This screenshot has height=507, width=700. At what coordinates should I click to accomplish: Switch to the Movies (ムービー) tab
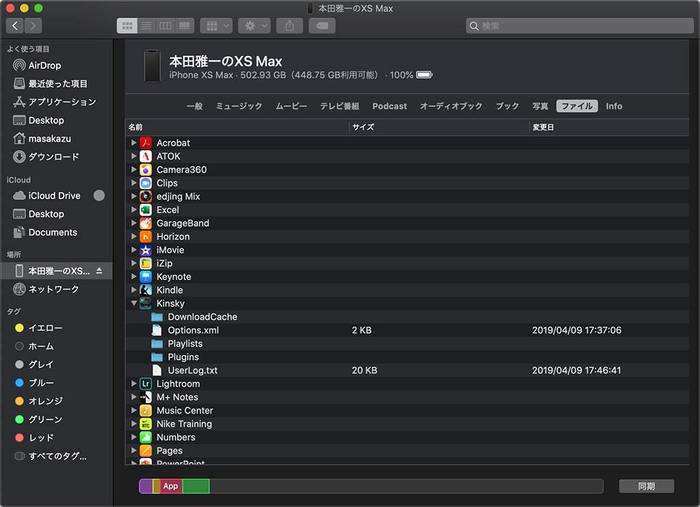pyautogui.click(x=291, y=106)
